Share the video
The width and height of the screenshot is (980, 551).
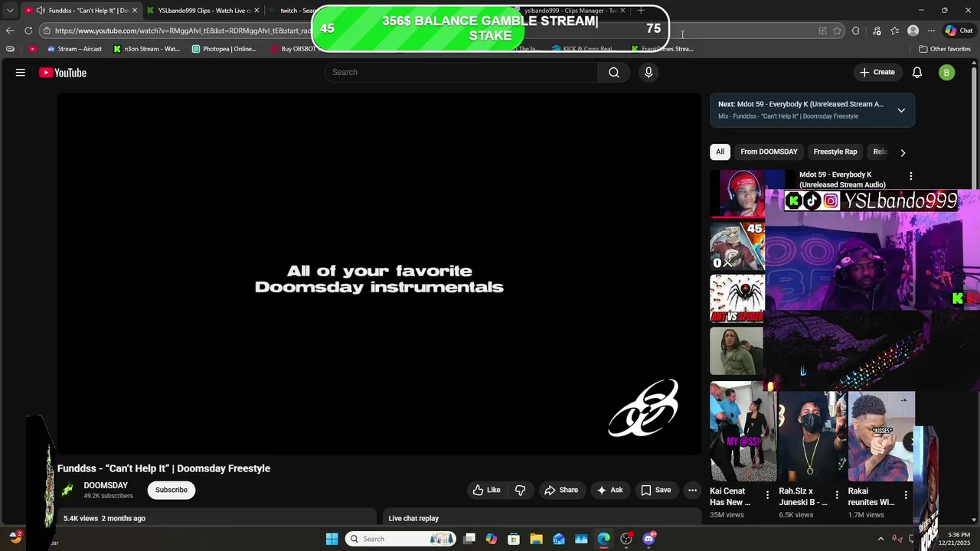(561, 490)
